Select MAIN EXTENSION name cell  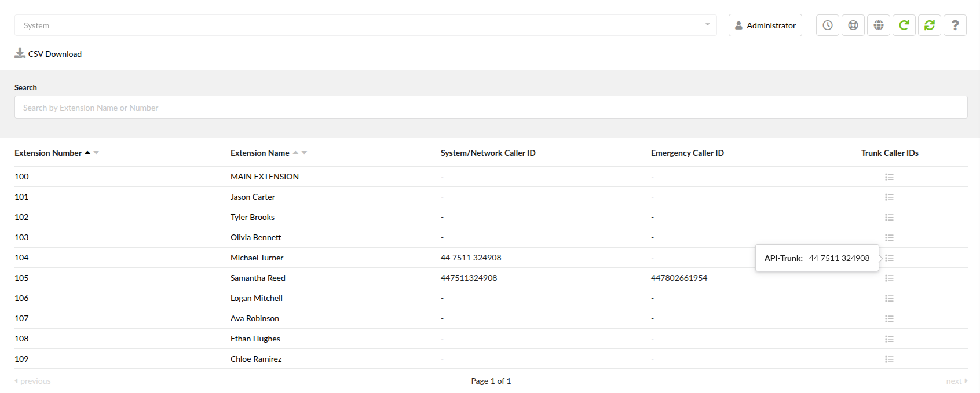(265, 177)
